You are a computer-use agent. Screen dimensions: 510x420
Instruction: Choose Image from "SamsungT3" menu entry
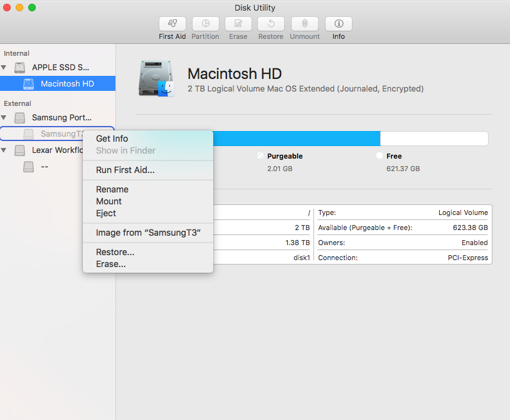(148, 233)
